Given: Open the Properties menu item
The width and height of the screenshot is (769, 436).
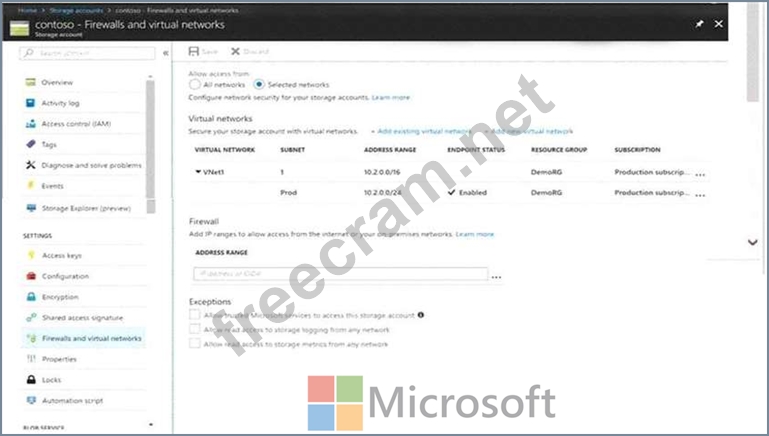Looking at the screenshot, I should coord(59,359).
